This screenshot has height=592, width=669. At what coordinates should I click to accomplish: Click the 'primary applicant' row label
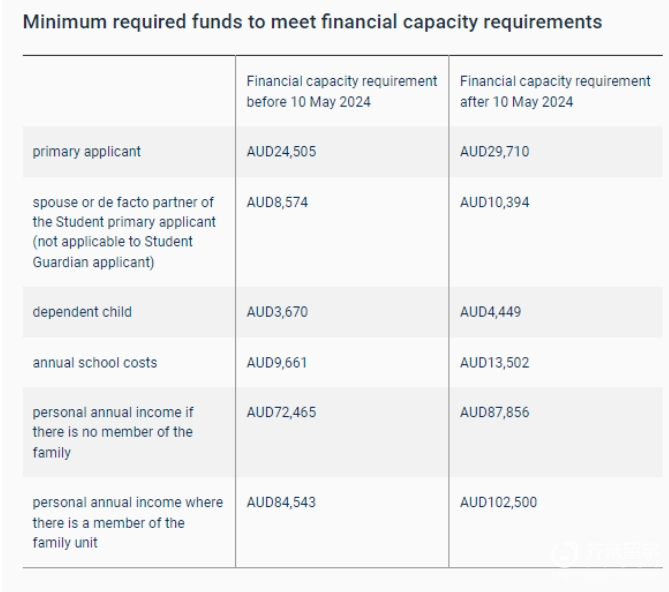(87, 152)
